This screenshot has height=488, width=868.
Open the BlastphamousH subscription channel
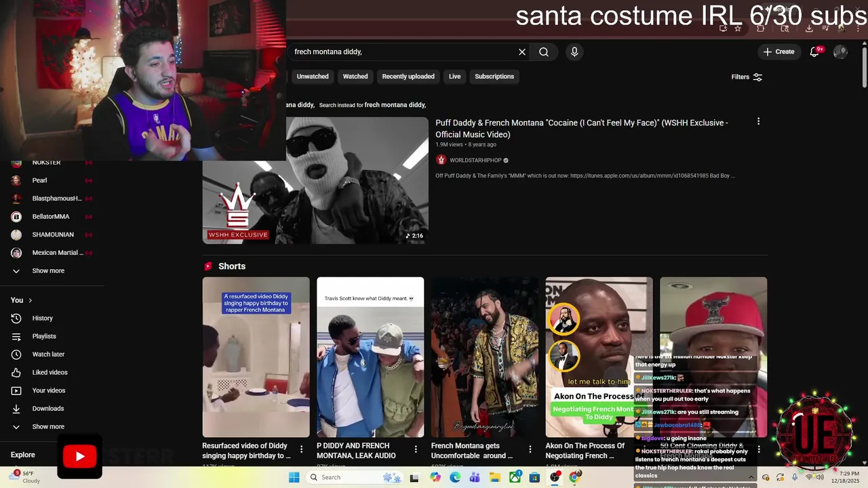[52, 199]
